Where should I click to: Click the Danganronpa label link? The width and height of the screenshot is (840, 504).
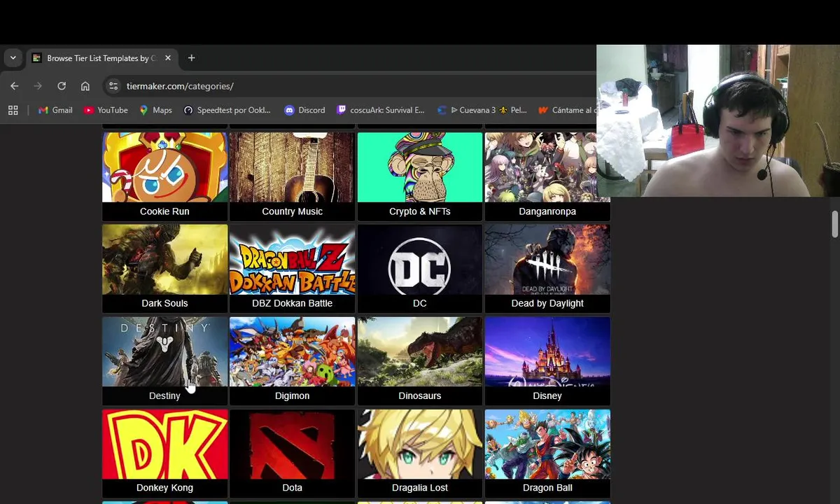547,211
